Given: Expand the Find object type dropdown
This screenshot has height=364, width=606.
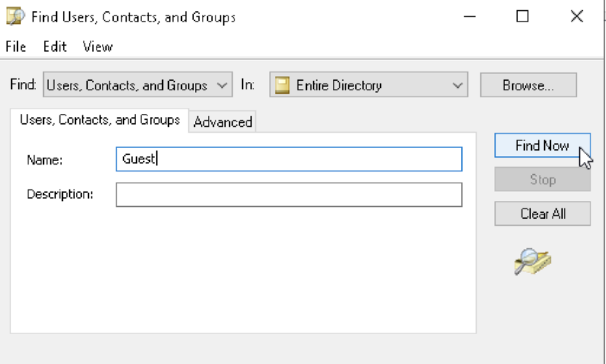Looking at the screenshot, I should [x=137, y=85].
